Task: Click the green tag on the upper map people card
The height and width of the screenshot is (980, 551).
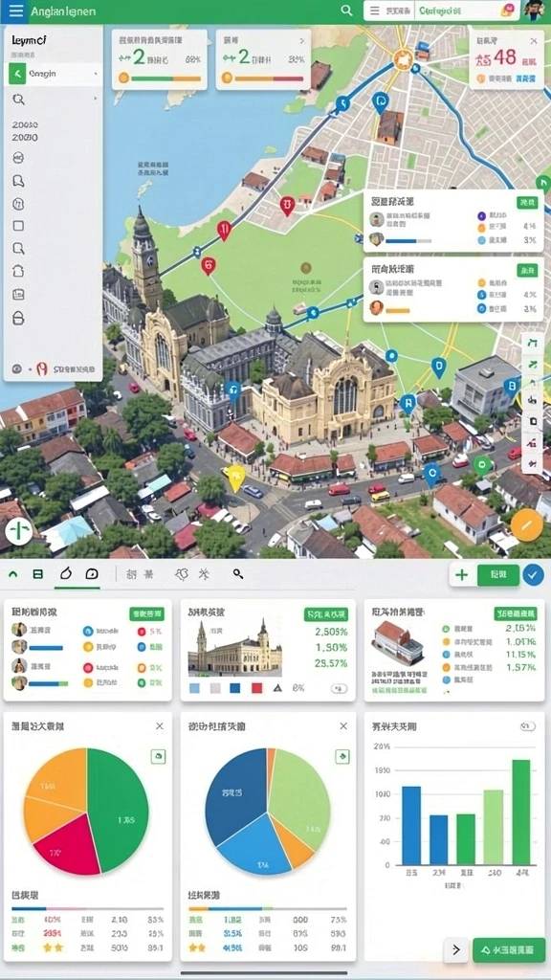Action: (527, 203)
